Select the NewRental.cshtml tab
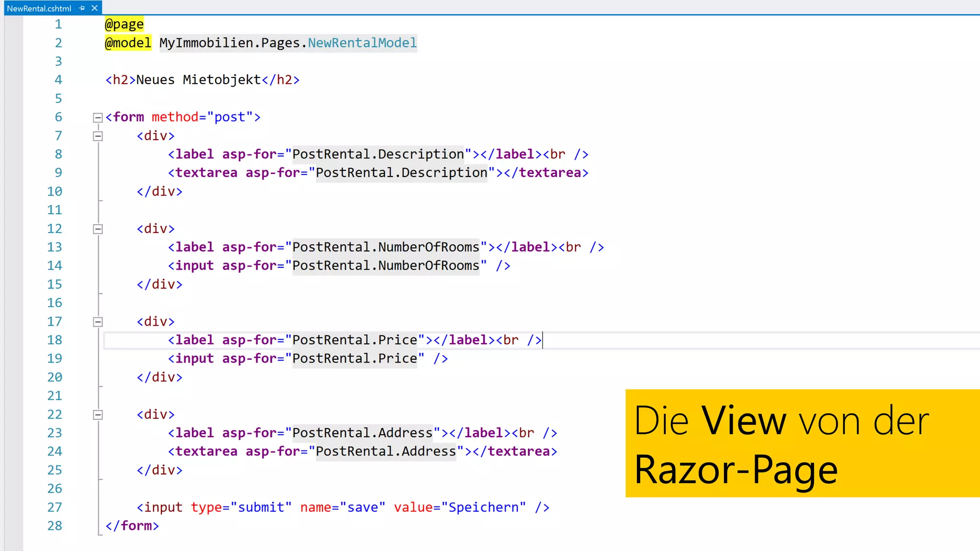Viewport: 980px width, 551px height. pyautogui.click(x=39, y=8)
